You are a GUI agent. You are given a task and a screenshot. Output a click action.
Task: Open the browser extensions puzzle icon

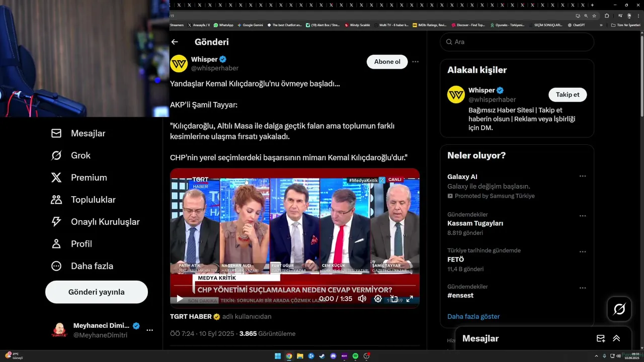coord(607,16)
